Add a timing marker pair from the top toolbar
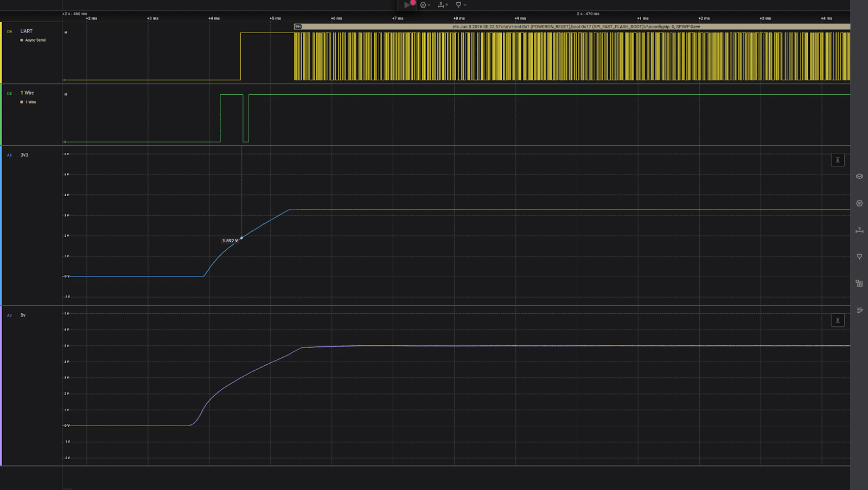 click(x=442, y=5)
